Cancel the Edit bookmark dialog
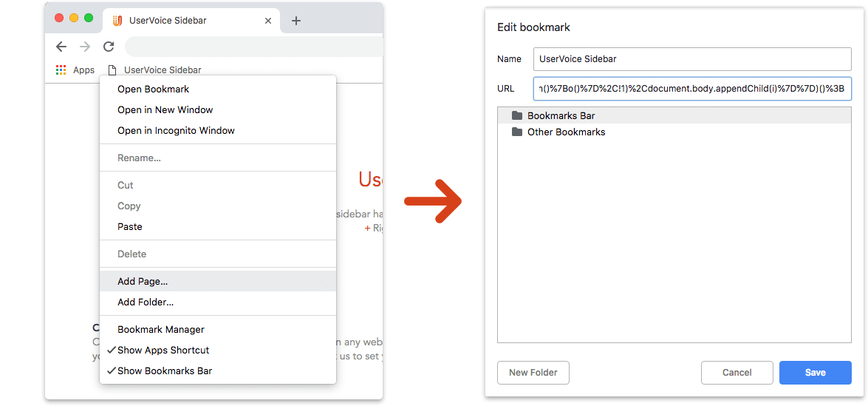This screenshot has width=868, height=406. 737,373
